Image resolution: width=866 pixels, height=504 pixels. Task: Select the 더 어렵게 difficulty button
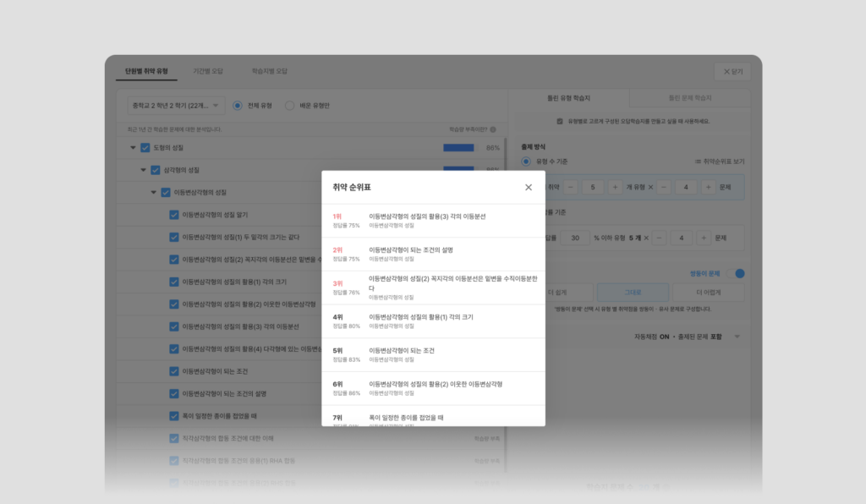708,293
